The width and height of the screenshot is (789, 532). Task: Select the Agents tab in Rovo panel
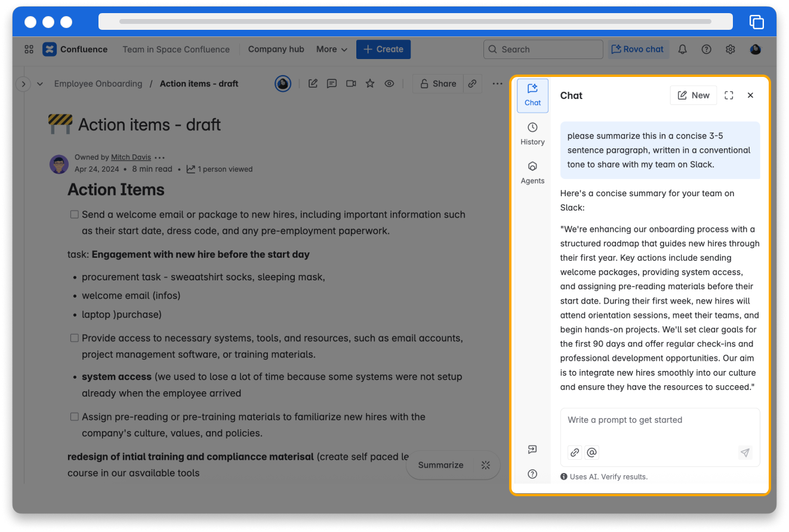[532, 173]
